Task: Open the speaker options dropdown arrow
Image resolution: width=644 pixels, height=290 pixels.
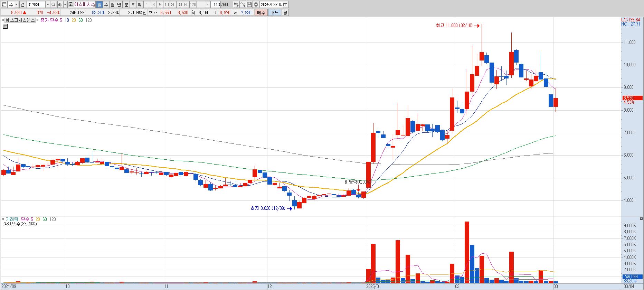Action: (65, 4)
